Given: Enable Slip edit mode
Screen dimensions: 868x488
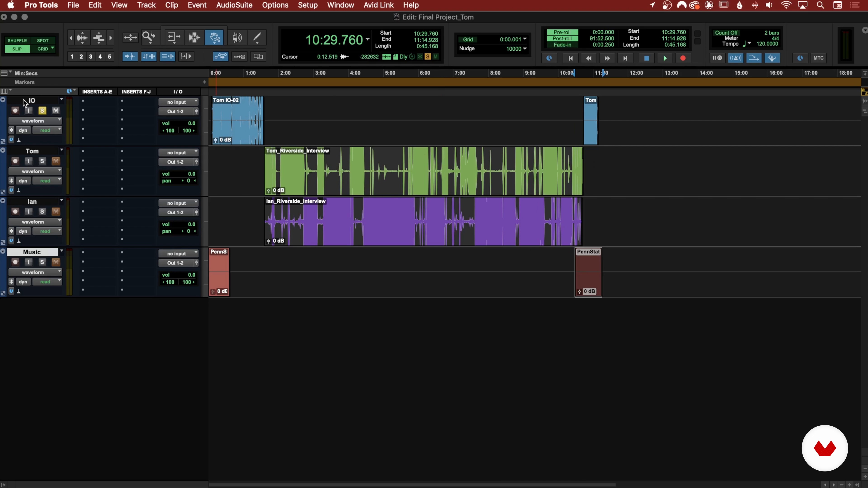Looking at the screenshot, I should coord(17,49).
